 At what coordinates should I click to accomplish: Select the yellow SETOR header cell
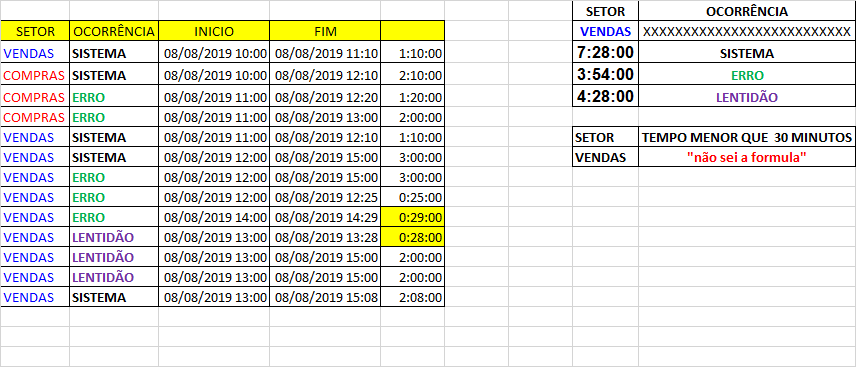35,32
